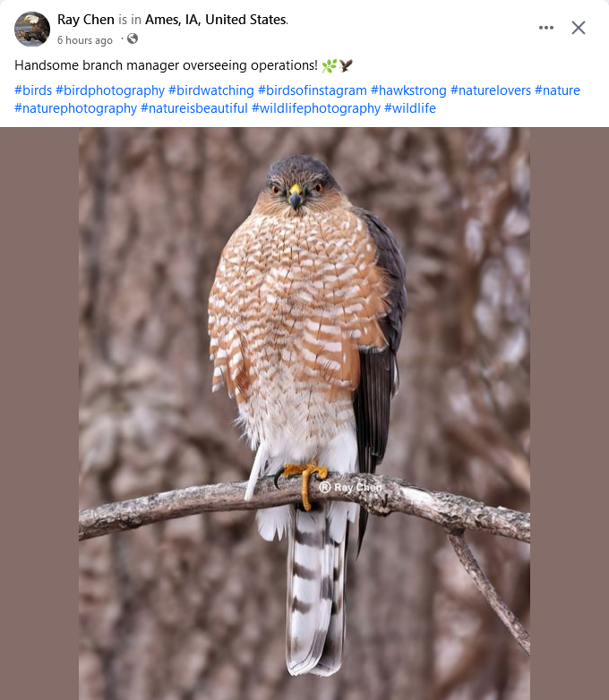Close the post with X icon
Screen dimensions: 609x700
pos(579,28)
